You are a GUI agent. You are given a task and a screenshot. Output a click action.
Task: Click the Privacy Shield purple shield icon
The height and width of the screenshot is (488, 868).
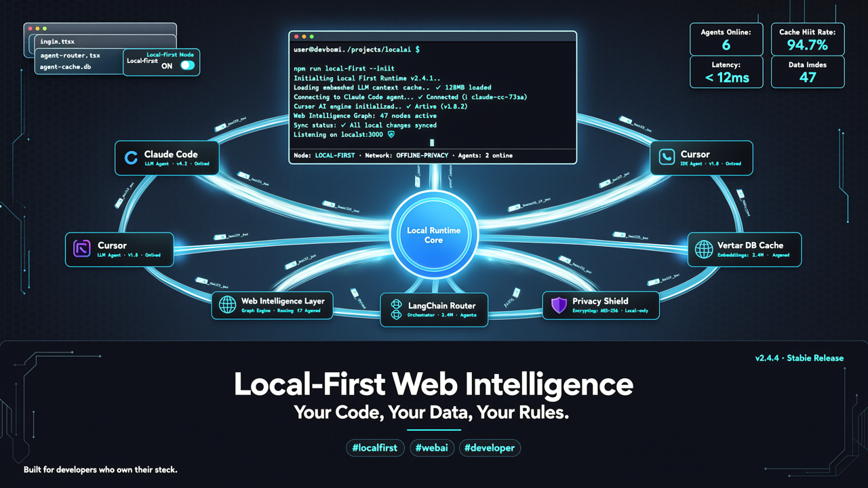(x=559, y=305)
